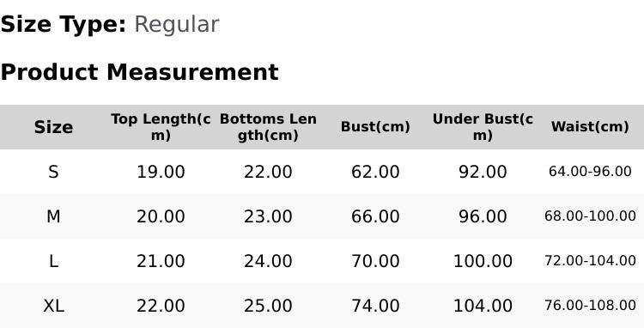
Task: Select the Top Length(cm) column header
Action: point(161,127)
